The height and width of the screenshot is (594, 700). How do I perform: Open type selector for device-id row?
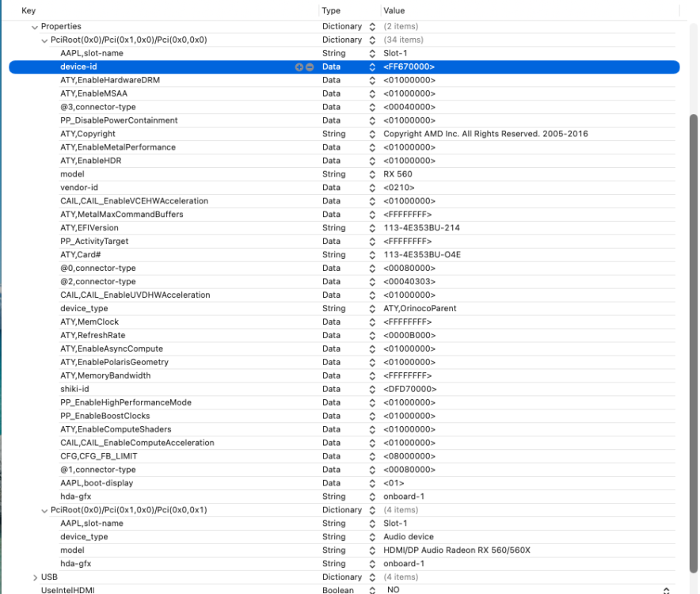(372, 67)
